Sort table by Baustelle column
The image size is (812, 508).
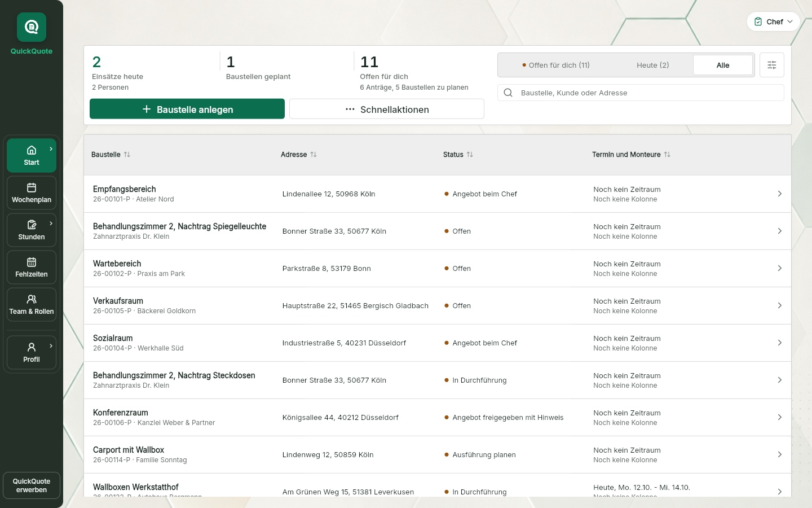coord(111,155)
